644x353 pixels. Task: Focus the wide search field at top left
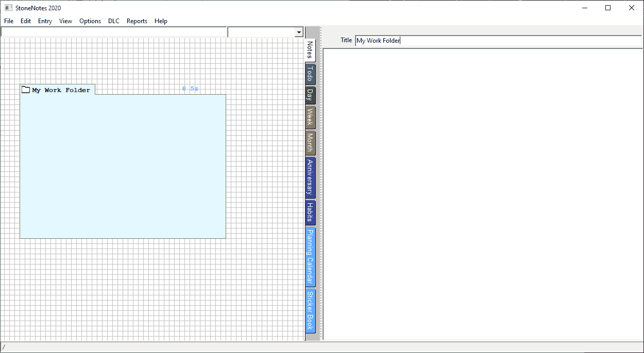(x=114, y=32)
